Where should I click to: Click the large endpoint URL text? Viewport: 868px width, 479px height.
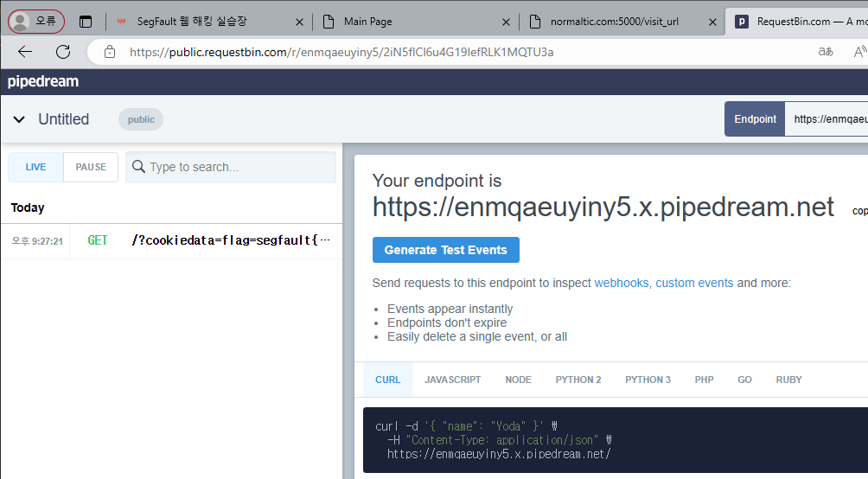click(x=603, y=208)
